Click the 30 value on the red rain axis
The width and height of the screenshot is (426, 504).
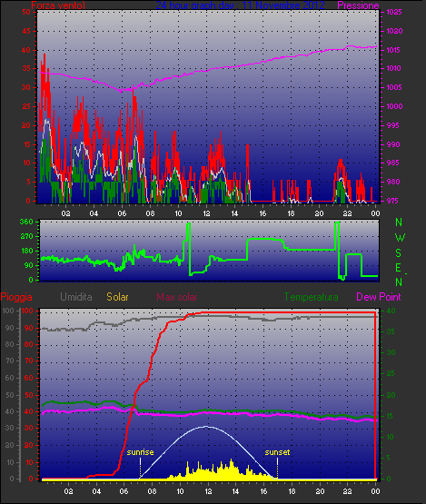point(29,429)
